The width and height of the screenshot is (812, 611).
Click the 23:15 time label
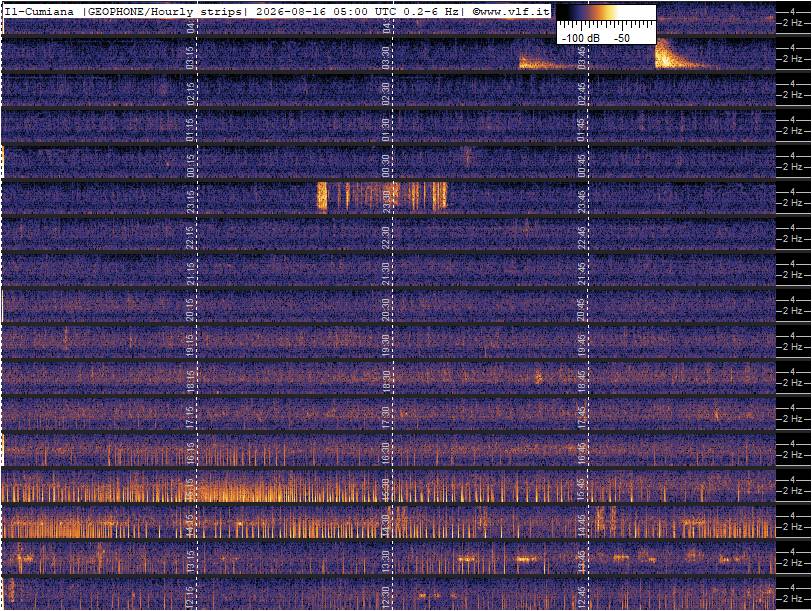190,201
